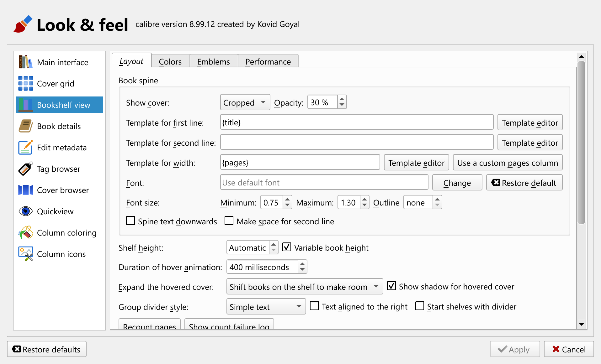The image size is (601, 364).
Task: Open the Show cover dropdown
Action: pyautogui.click(x=245, y=102)
